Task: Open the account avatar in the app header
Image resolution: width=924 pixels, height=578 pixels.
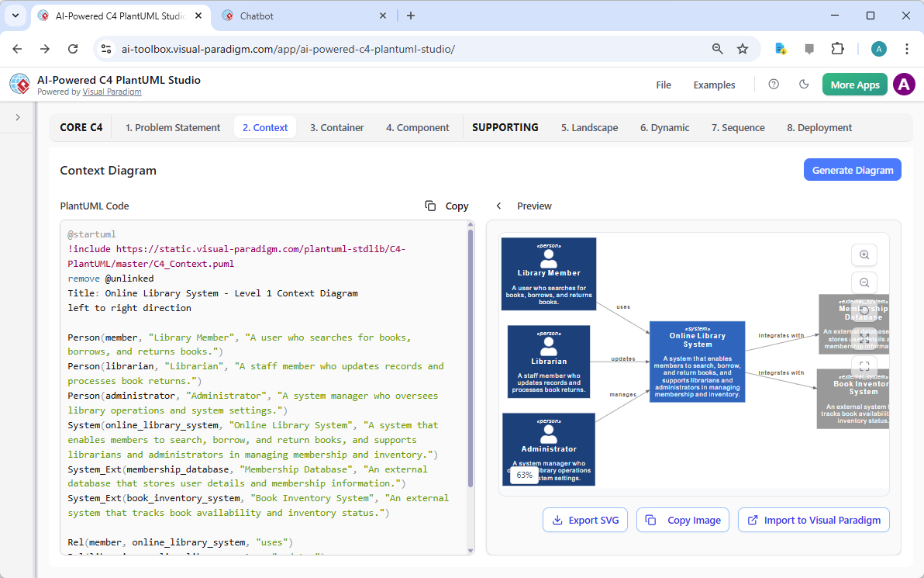Action: point(904,85)
